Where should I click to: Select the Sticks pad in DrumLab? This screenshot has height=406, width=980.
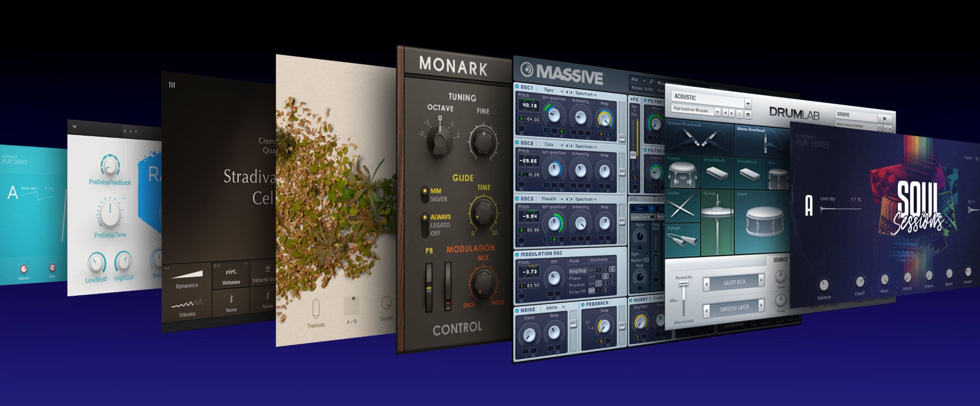point(683,205)
